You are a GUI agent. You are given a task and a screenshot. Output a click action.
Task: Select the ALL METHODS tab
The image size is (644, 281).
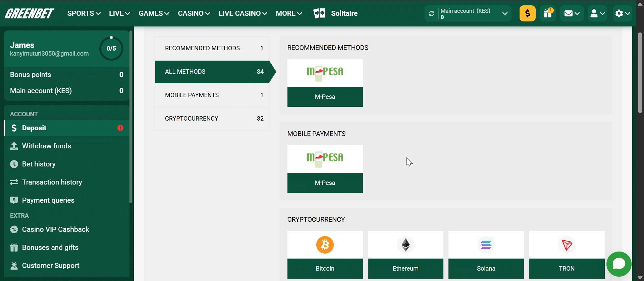point(212,72)
